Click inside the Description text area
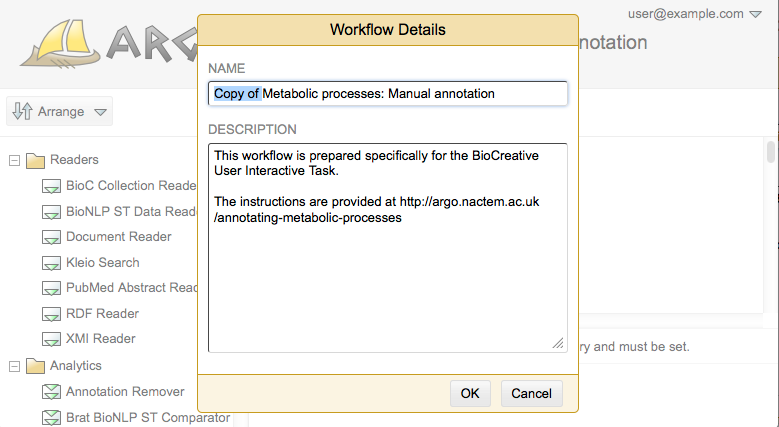The image size is (779, 427). point(388,248)
